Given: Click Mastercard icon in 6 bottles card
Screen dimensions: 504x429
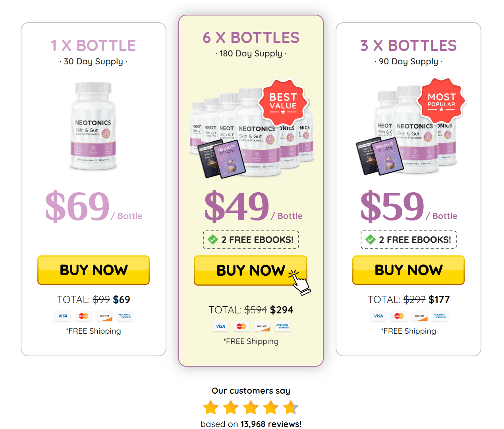Looking at the screenshot, I should pyautogui.click(x=241, y=327).
